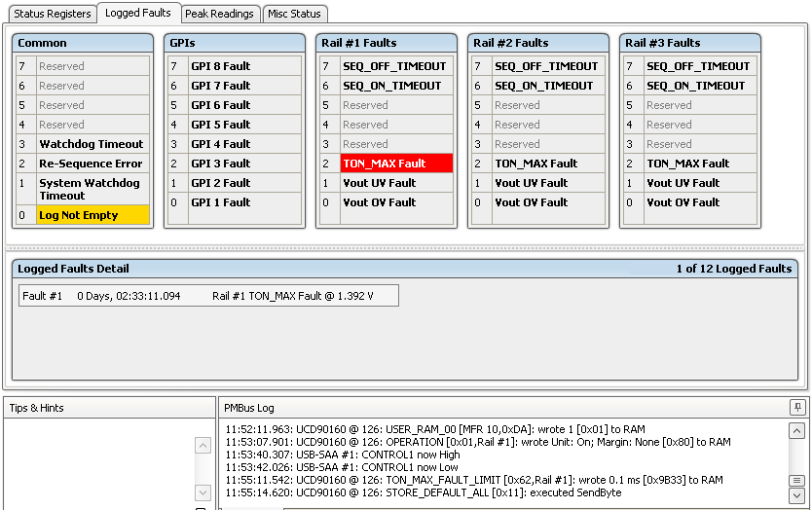Image resolution: width=812 pixels, height=510 pixels.
Task: Select the Fault #1 logged detail entry
Action: [x=208, y=295]
